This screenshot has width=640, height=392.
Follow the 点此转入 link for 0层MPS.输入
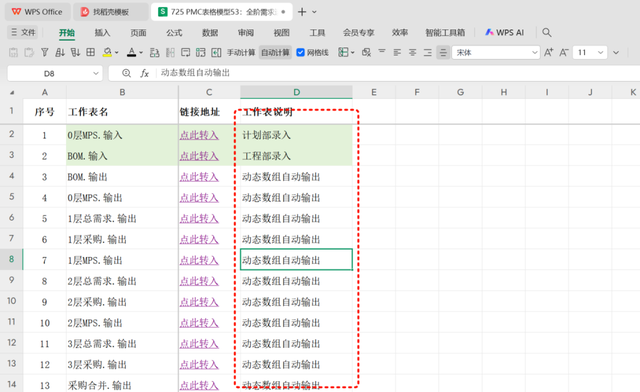click(199, 135)
